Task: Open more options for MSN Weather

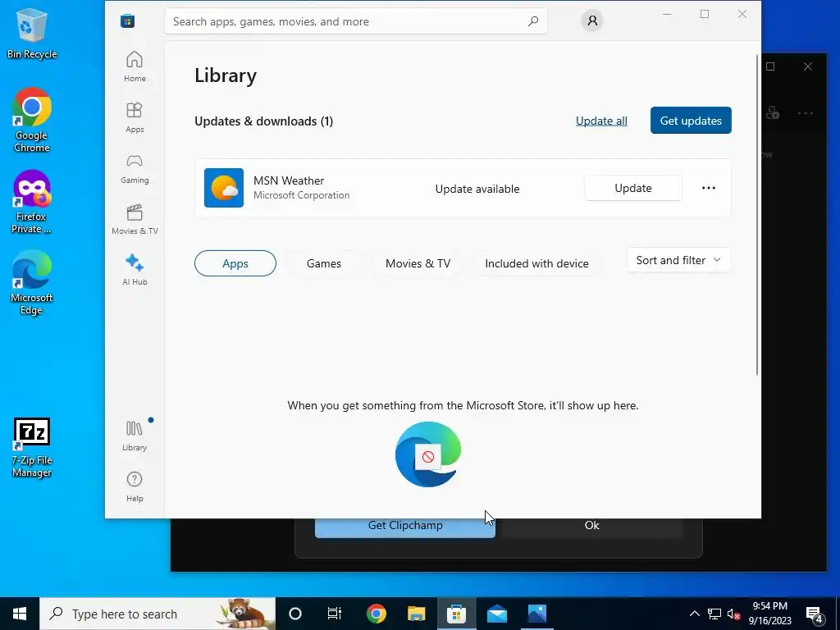Action: tap(709, 188)
